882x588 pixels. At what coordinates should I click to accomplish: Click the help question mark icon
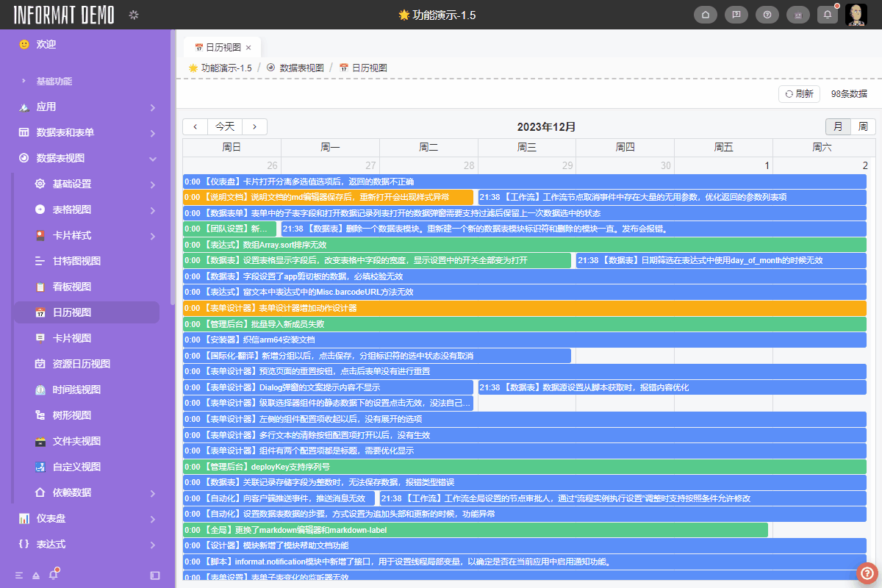tap(767, 15)
